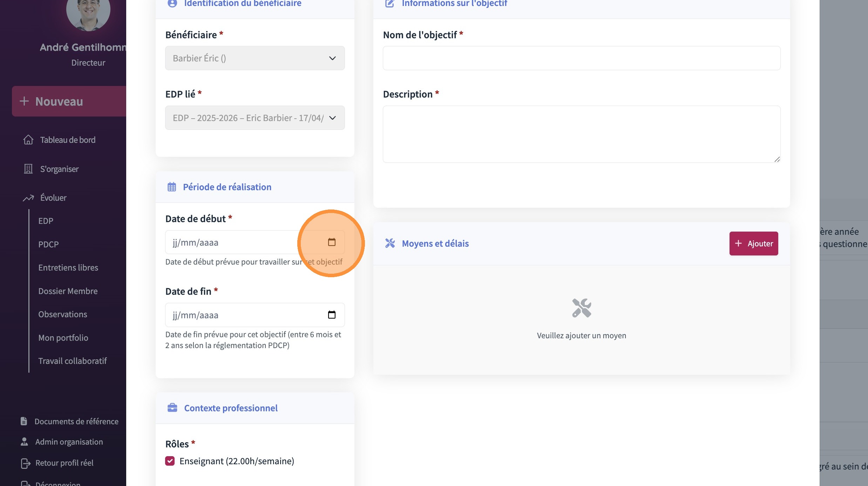
Task: Go to Entretiens libres menu item
Action: pos(68,267)
